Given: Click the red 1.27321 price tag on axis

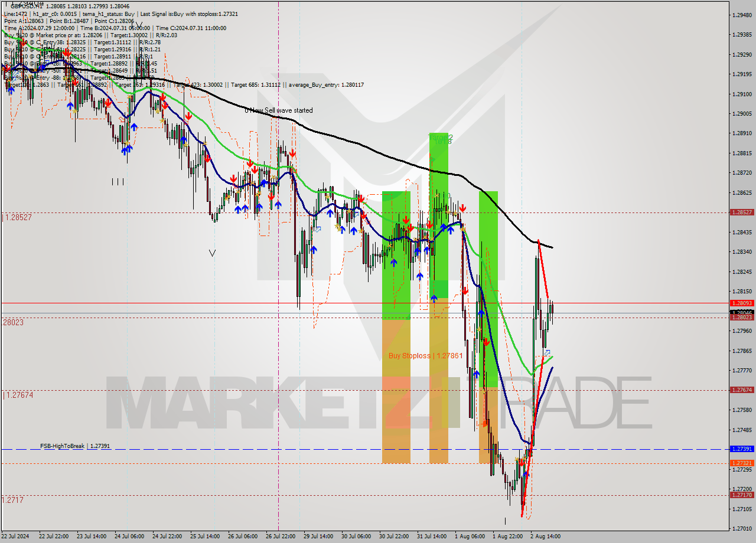Looking at the screenshot, I should [x=742, y=463].
